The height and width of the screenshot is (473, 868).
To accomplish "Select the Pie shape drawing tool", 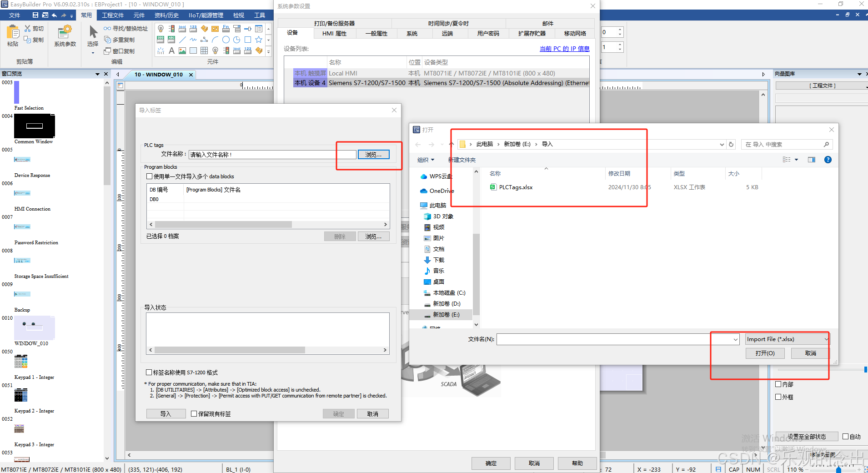I will [x=237, y=40].
